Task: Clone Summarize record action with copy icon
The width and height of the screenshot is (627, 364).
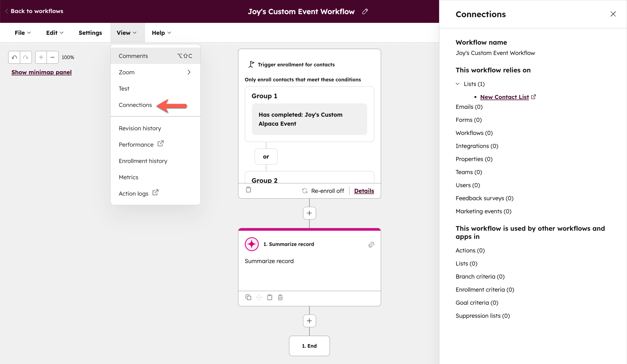Action: pyautogui.click(x=248, y=297)
